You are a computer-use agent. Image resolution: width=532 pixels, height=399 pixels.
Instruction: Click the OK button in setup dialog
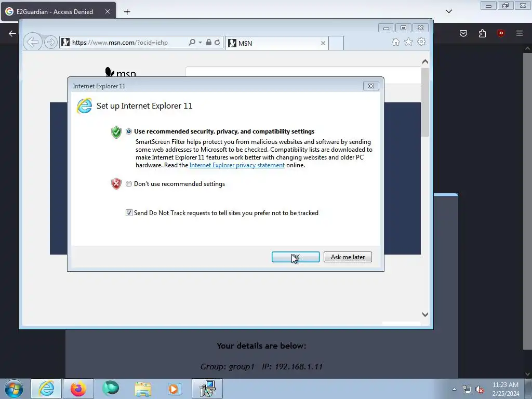296,257
